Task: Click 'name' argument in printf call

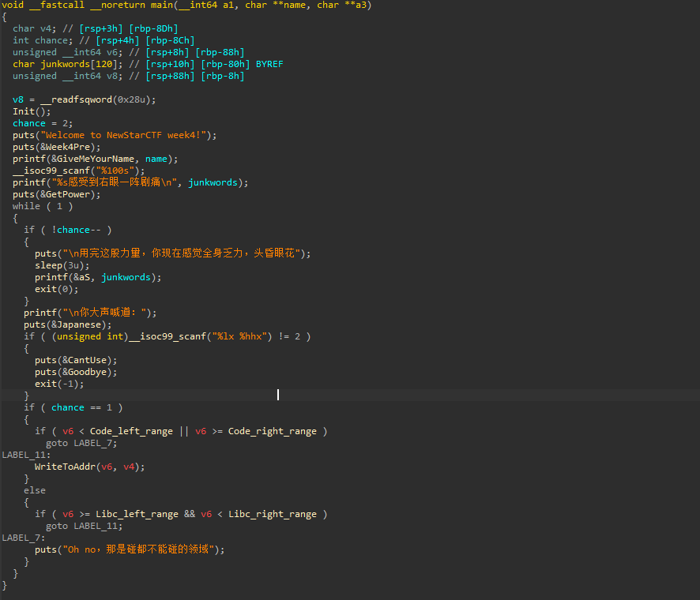Action: tap(156, 159)
